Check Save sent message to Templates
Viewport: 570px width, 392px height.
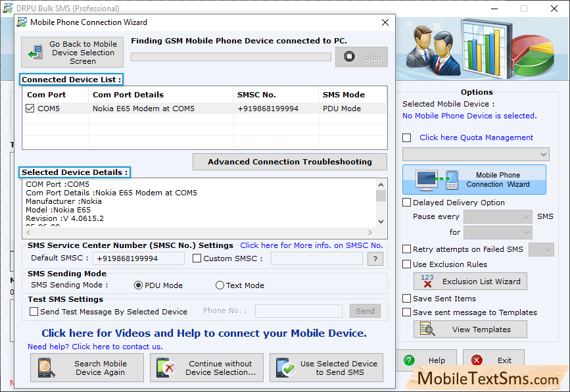pyautogui.click(x=407, y=312)
